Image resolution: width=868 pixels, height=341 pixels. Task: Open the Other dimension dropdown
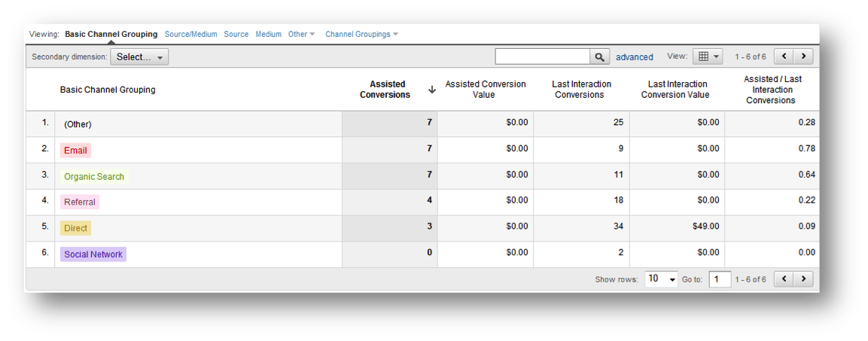301,34
